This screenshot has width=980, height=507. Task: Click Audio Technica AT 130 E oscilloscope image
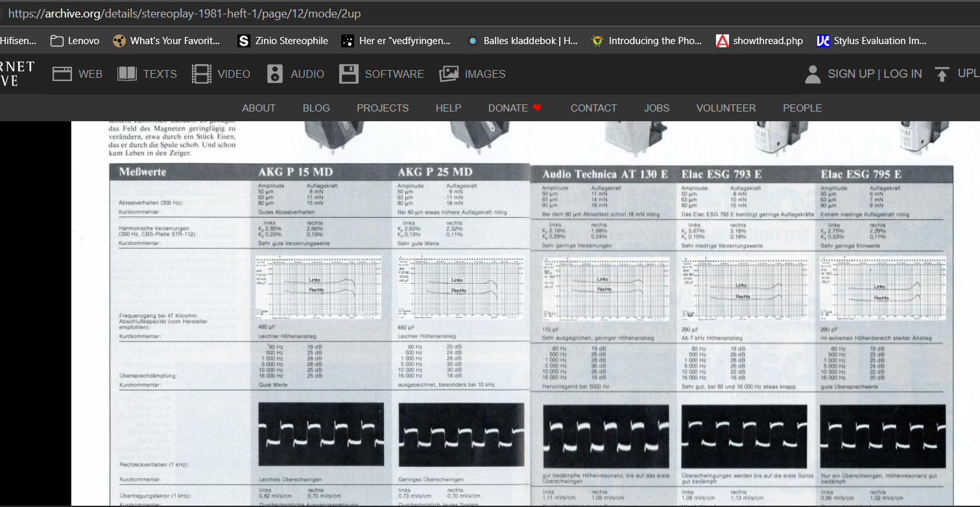(606, 436)
